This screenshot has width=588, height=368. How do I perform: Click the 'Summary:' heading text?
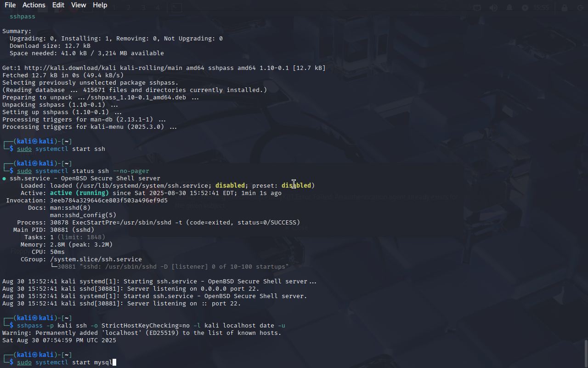(x=17, y=31)
